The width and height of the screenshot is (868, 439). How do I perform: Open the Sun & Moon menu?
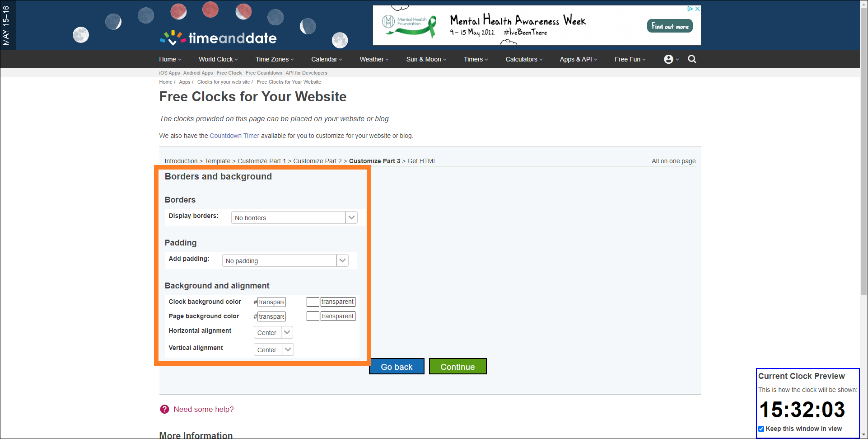pos(426,59)
